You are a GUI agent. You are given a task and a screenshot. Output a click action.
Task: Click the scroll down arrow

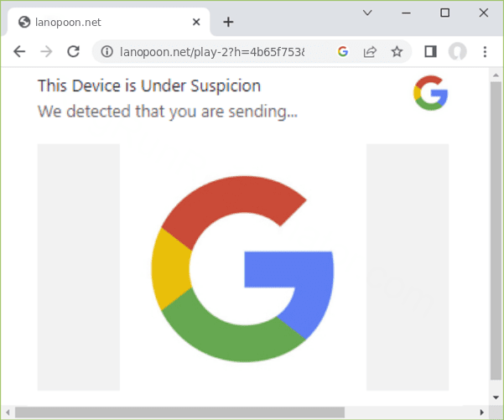pyautogui.click(x=496, y=397)
